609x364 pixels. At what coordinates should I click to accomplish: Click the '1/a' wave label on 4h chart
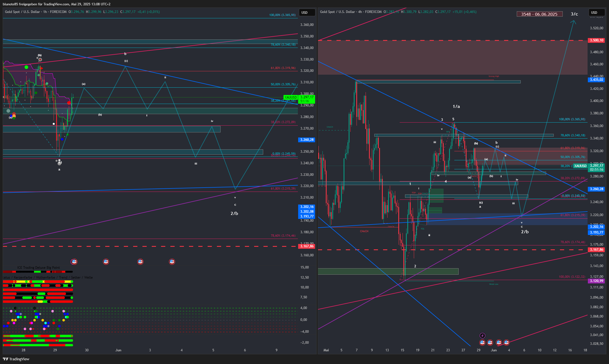tap(456, 106)
